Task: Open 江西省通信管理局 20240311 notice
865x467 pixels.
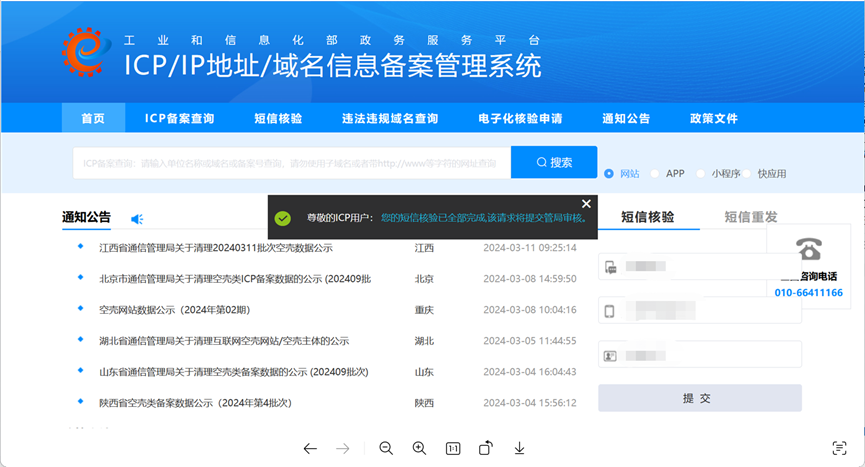Action: (216, 248)
